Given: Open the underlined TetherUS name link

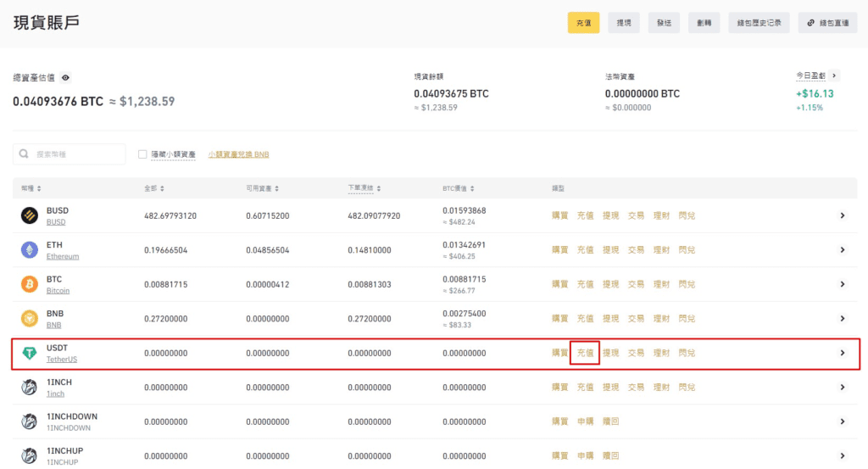Looking at the screenshot, I should click(62, 360).
